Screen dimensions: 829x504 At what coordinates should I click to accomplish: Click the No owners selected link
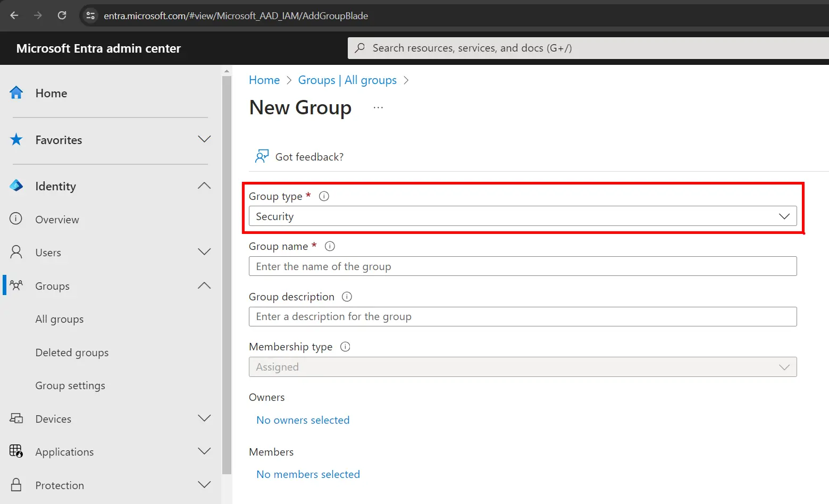tap(303, 420)
